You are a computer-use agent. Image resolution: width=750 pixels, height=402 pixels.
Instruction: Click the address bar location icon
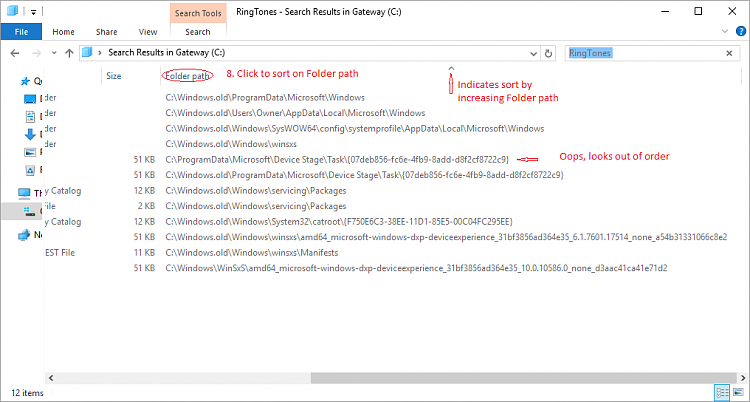pyautogui.click(x=87, y=52)
